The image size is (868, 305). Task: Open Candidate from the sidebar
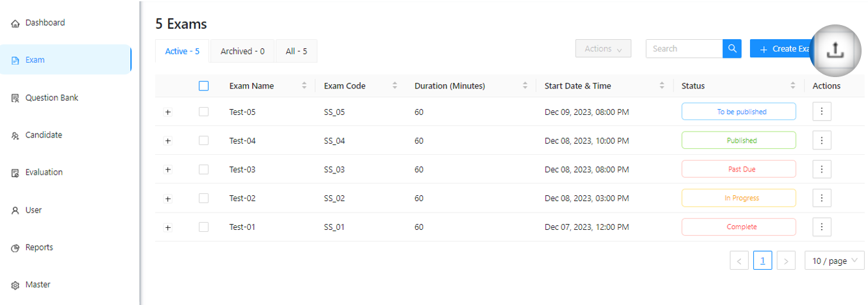point(44,135)
